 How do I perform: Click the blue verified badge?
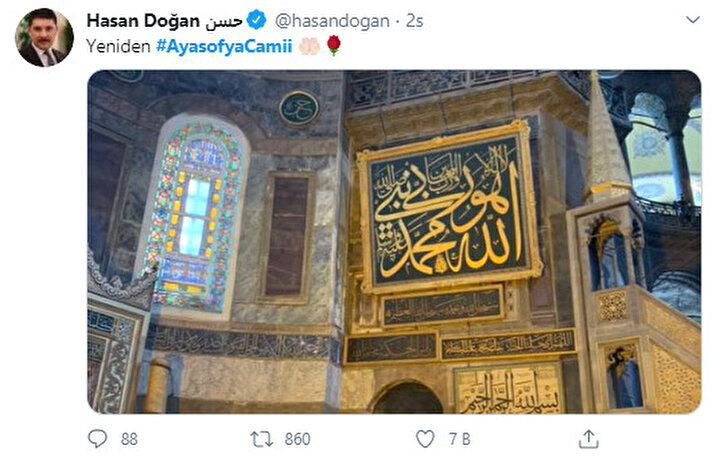[257, 20]
